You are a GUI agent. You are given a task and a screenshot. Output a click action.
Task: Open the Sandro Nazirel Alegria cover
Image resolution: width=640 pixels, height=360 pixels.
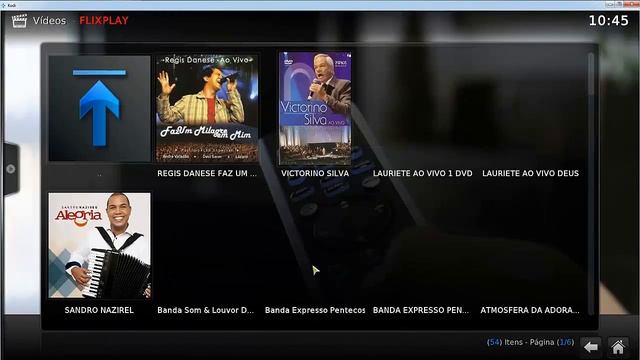[100, 245]
